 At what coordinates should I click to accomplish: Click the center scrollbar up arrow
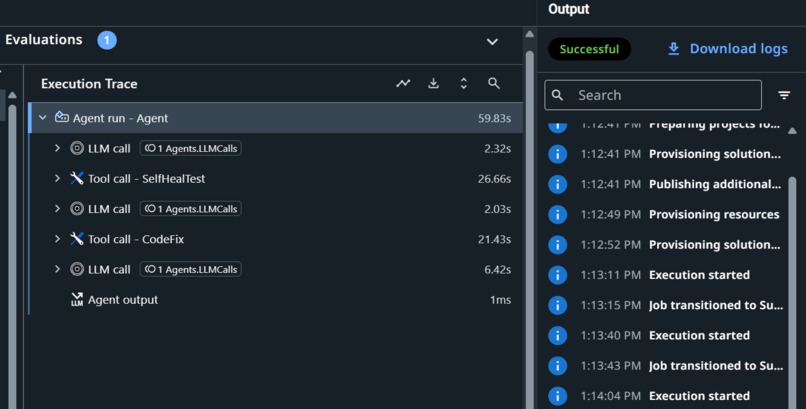pyautogui.click(x=529, y=34)
